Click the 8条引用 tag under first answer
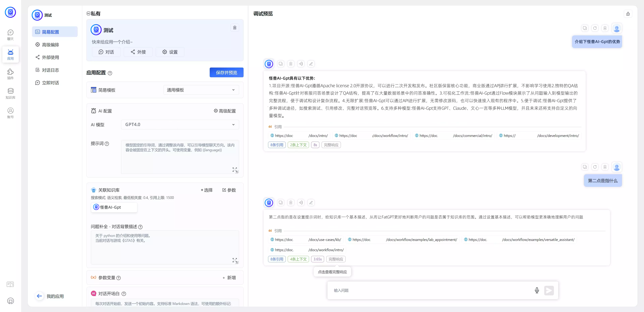Image resolution: width=644 pixels, height=312 pixels. tap(277, 145)
